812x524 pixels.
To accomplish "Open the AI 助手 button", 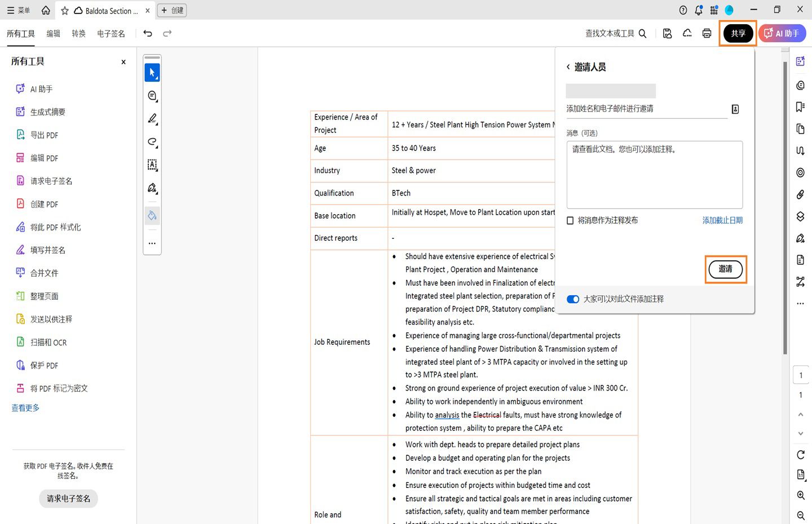I will tap(782, 33).
